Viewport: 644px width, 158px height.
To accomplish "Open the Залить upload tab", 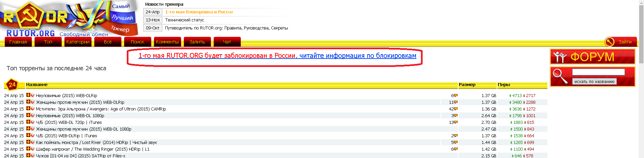I will 197,42.
